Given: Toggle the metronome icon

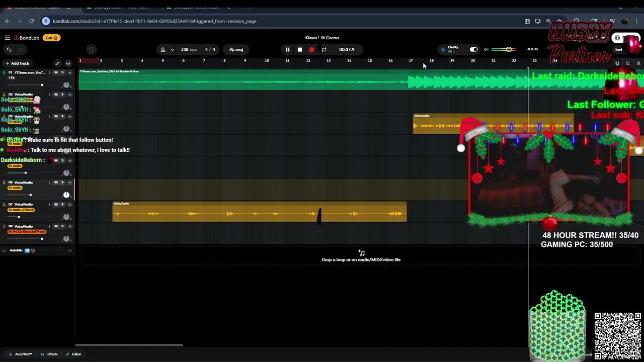Looking at the screenshot, I should (163, 49).
